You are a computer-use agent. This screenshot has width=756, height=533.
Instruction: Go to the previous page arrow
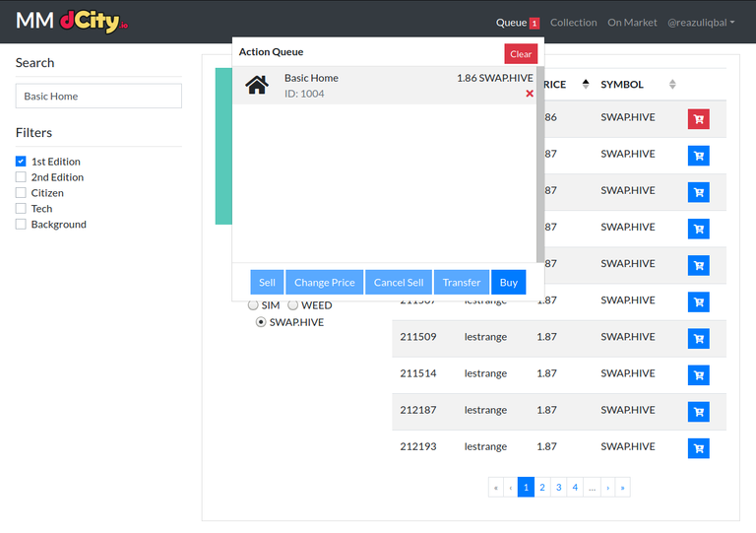[511, 487]
